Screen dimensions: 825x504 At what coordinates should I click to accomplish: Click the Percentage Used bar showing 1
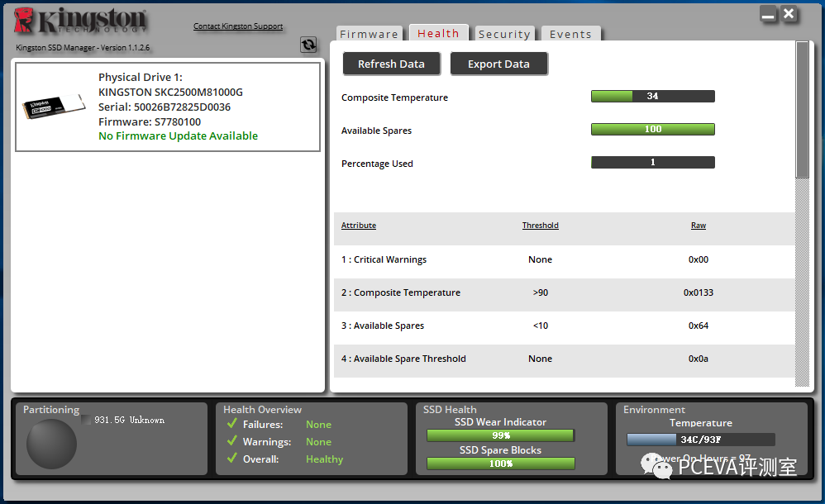[653, 163]
